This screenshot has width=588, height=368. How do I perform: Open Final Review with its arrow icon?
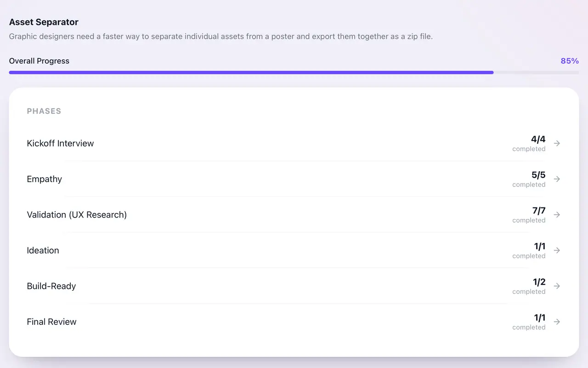(x=557, y=322)
